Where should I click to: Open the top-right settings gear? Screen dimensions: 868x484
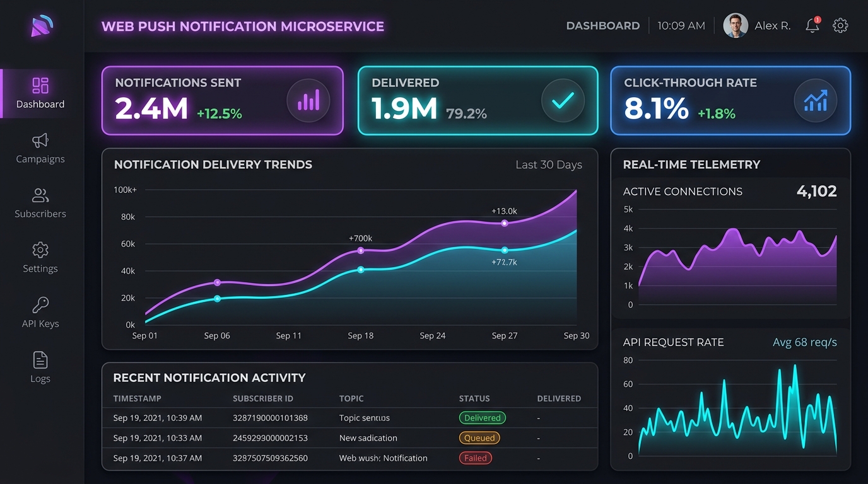point(840,26)
